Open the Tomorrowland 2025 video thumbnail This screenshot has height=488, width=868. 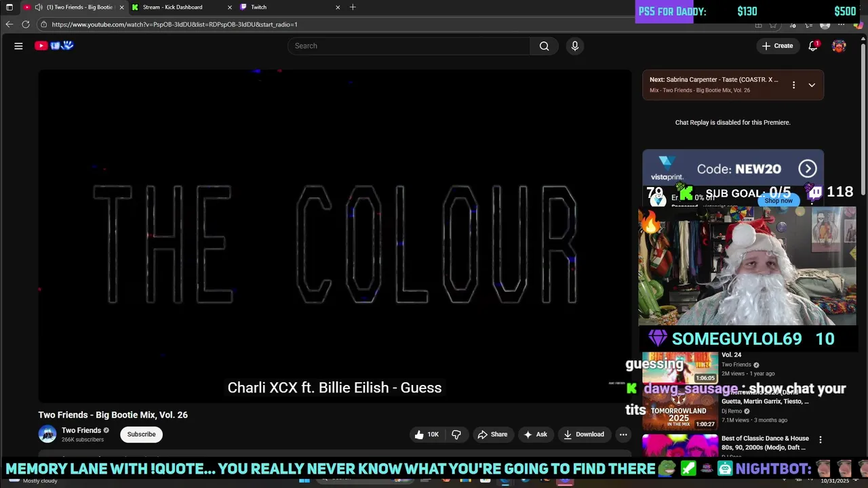point(679,409)
